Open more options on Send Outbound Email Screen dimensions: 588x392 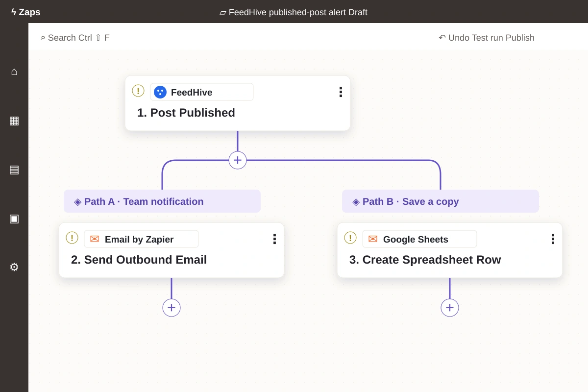tap(274, 239)
